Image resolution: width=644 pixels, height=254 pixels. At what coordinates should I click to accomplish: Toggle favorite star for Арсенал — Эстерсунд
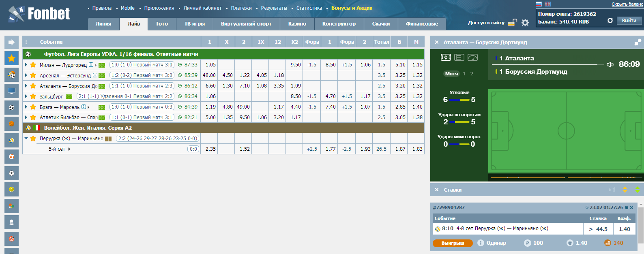pos(33,75)
